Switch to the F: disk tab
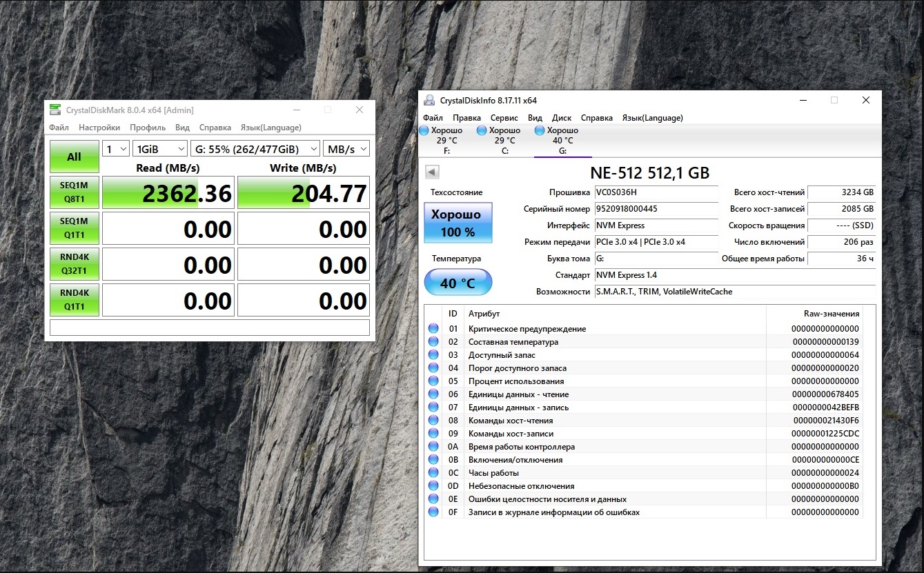 point(446,141)
